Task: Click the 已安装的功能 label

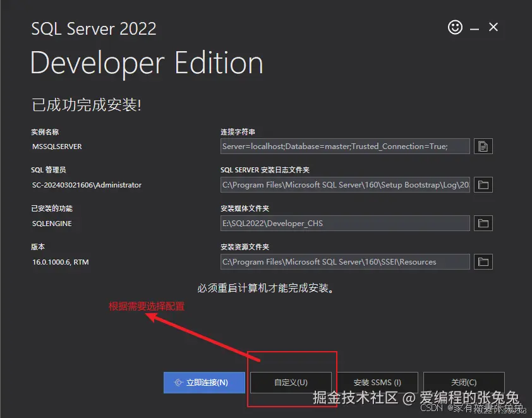Action: coord(52,208)
